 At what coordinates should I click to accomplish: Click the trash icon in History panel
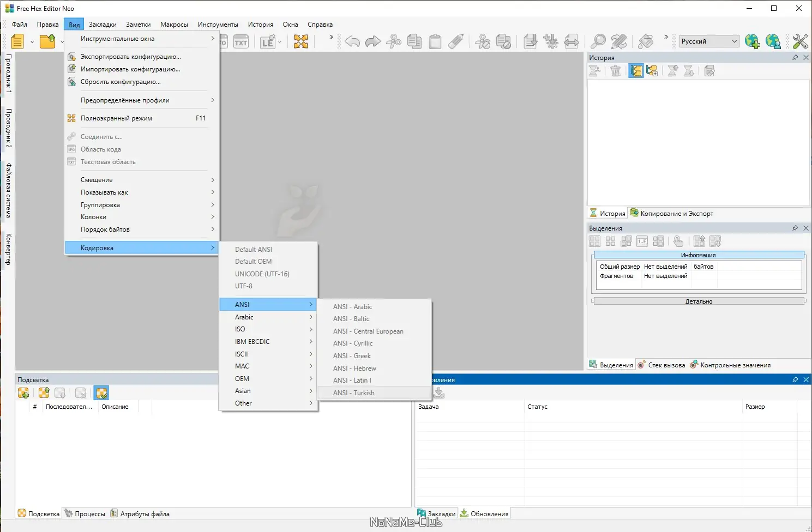tap(616, 71)
